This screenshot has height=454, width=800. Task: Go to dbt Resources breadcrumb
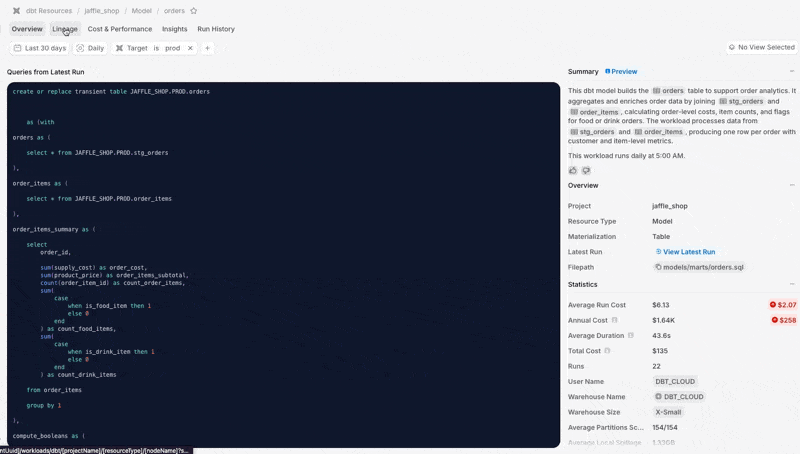49,11
